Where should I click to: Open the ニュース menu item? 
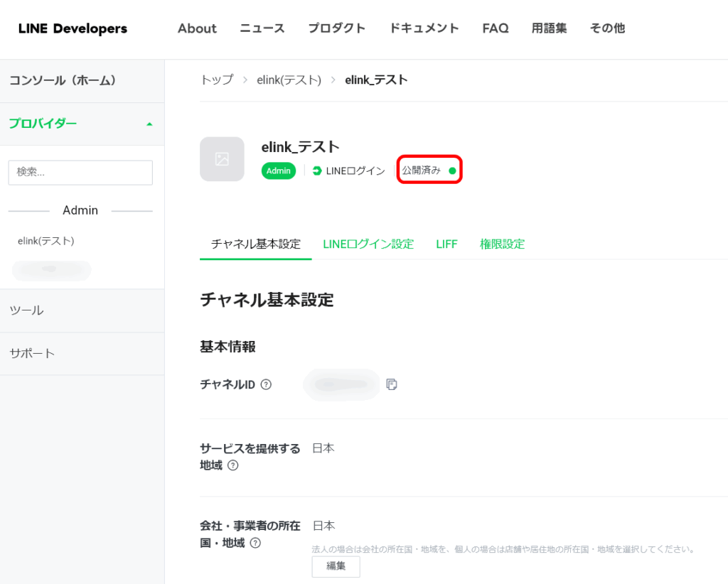262,28
